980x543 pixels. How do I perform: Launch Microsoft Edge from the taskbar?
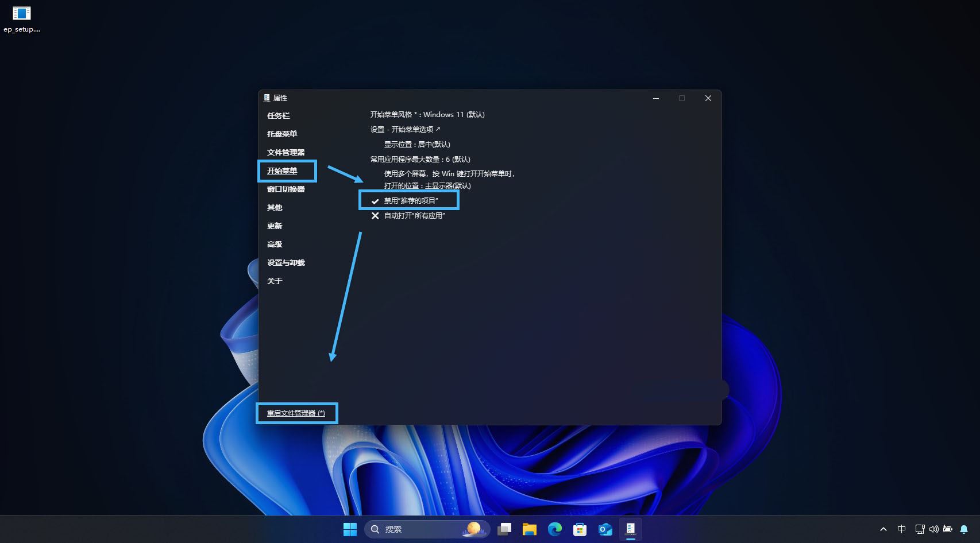pos(554,529)
